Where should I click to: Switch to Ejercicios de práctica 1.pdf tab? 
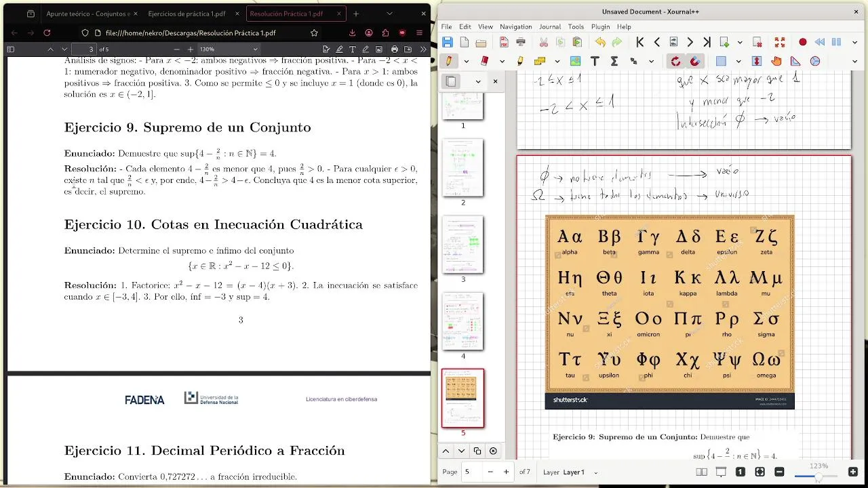click(192, 14)
